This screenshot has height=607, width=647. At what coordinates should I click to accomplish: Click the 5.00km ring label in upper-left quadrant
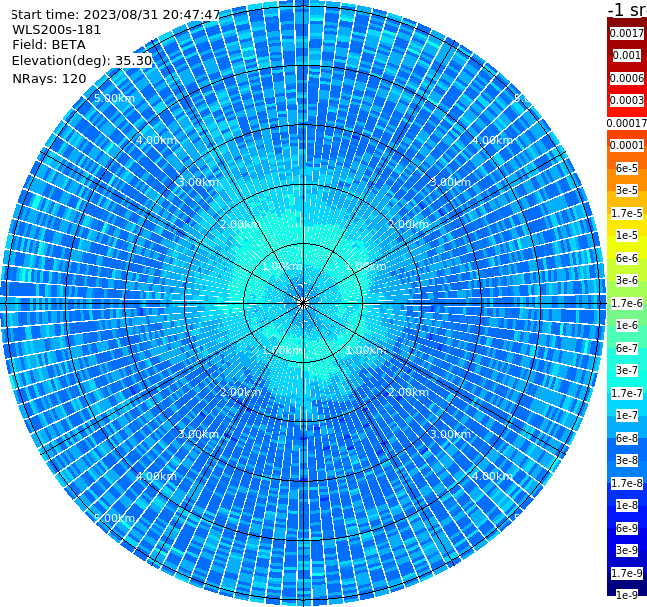click(114, 98)
